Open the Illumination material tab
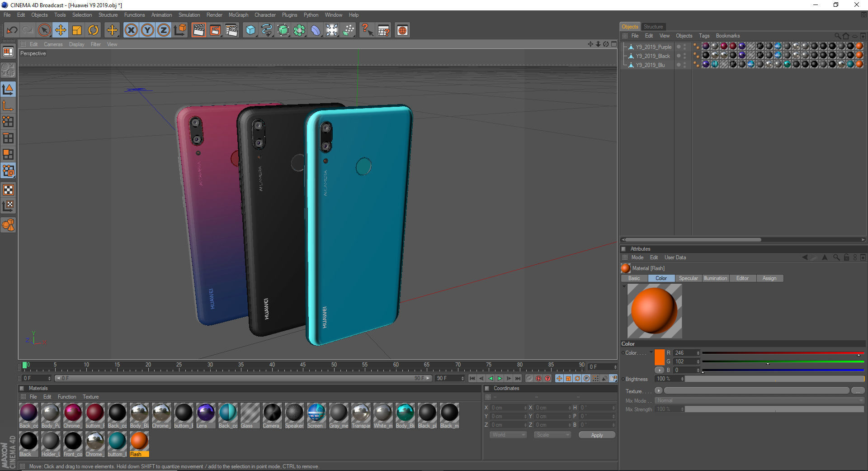 pos(715,278)
